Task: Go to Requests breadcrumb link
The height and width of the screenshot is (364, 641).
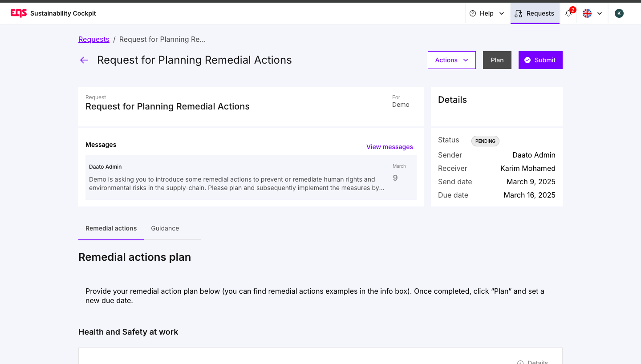Action: coord(94,39)
